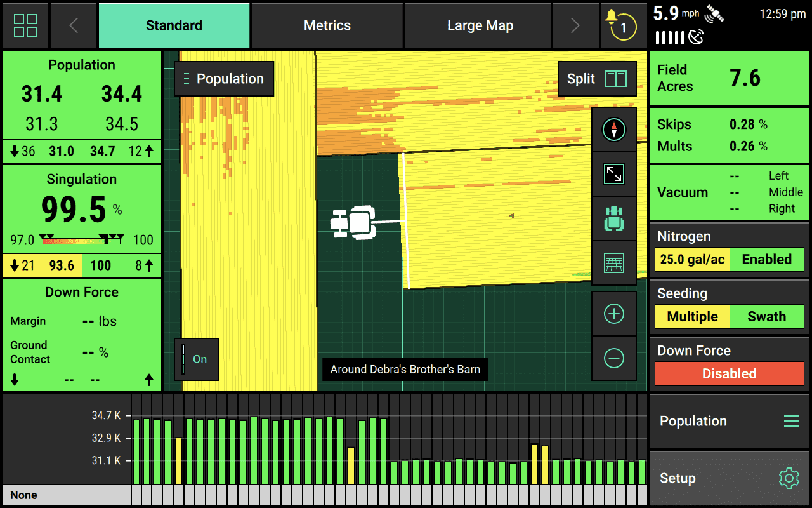
Task: Switch to the Large Map tab
Action: coord(480,25)
